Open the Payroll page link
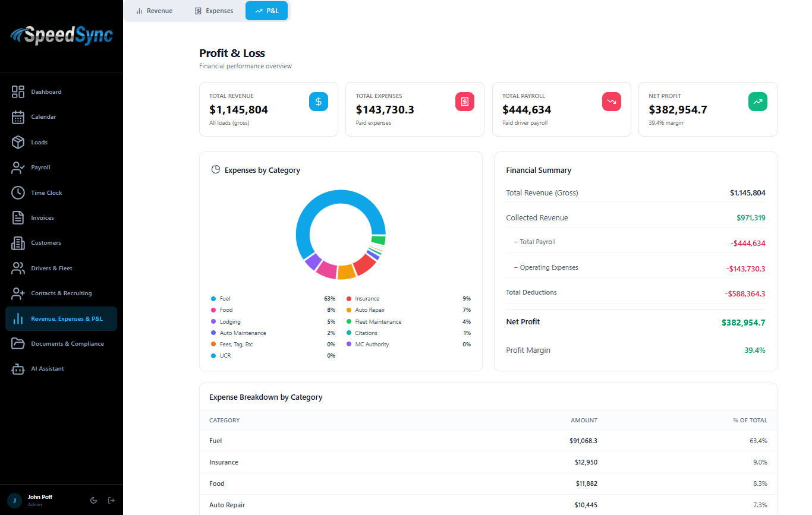The image size is (812, 515). click(61, 168)
